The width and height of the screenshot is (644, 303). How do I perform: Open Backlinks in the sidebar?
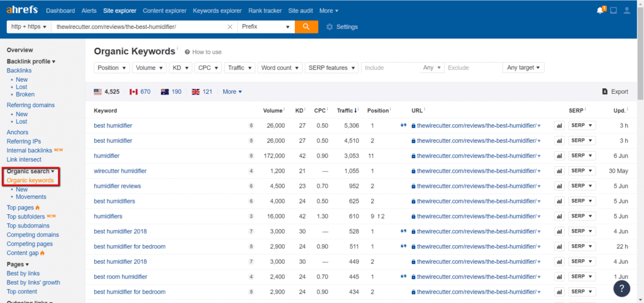tap(19, 71)
